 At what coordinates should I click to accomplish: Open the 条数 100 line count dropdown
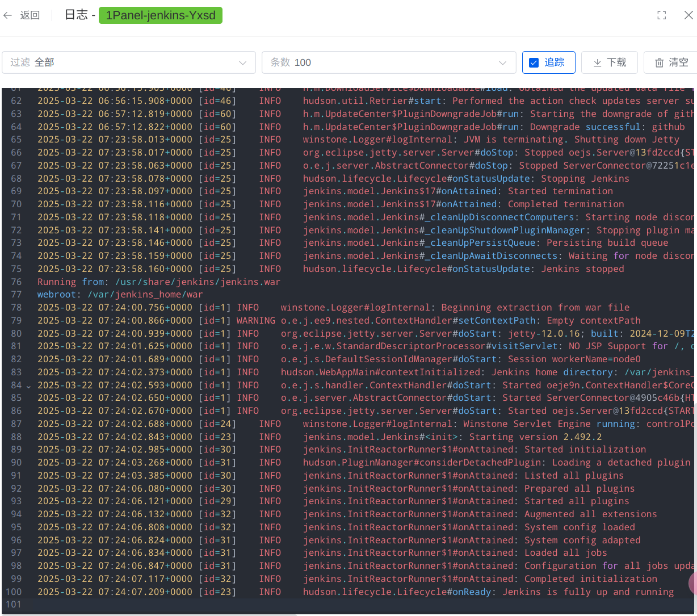(x=389, y=62)
